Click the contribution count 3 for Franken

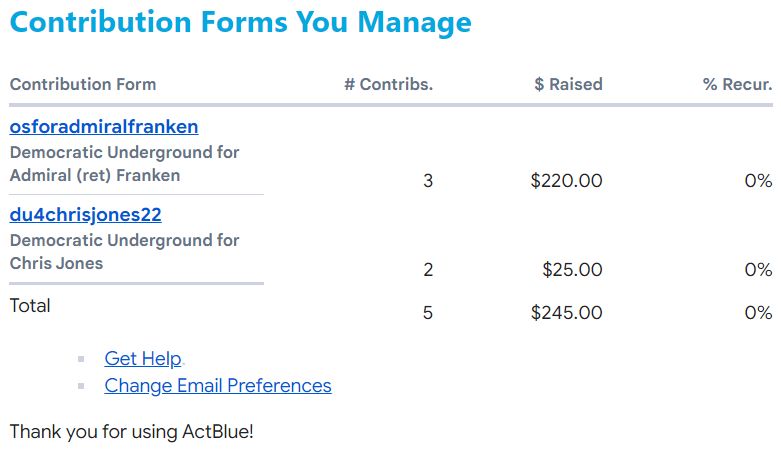pyautogui.click(x=428, y=181)
